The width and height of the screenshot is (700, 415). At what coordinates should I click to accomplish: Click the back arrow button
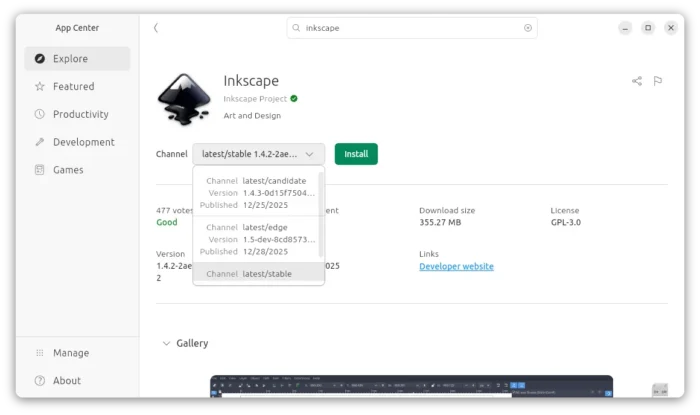click(x=156, y=28)
